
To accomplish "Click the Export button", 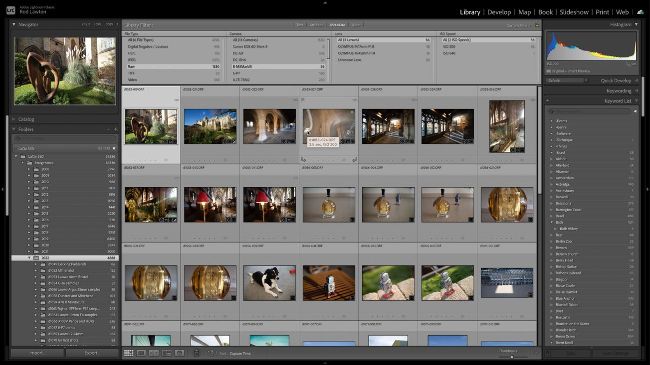I will click(91, 353).
